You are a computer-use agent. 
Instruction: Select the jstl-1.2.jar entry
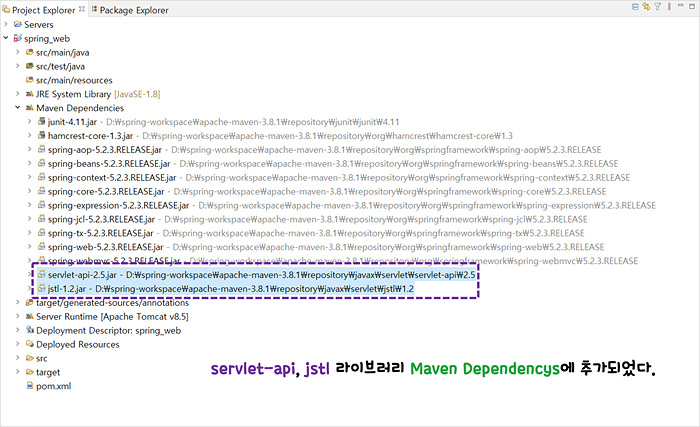click(230, 289)
